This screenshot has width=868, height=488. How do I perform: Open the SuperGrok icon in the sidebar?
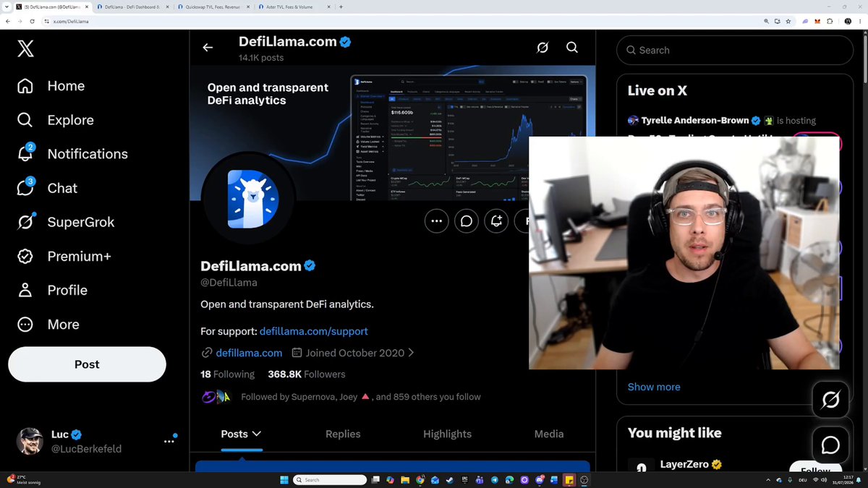25,222
